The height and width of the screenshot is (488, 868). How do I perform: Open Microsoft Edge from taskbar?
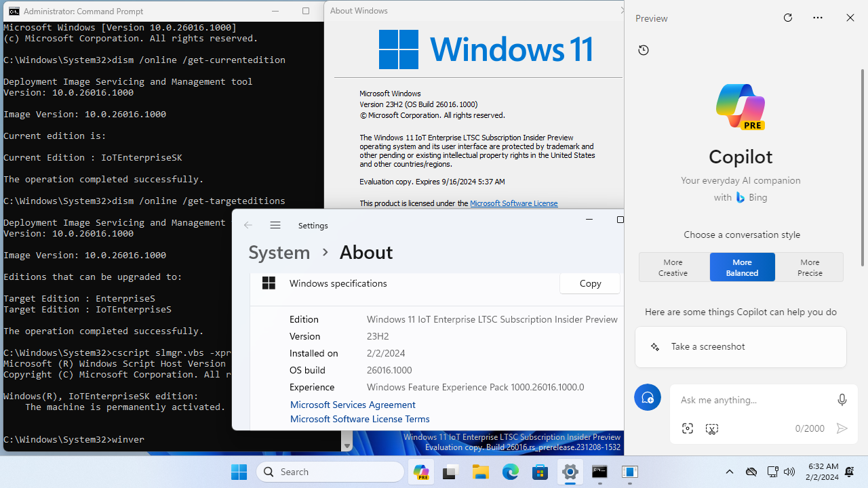(x=510, y=472)
